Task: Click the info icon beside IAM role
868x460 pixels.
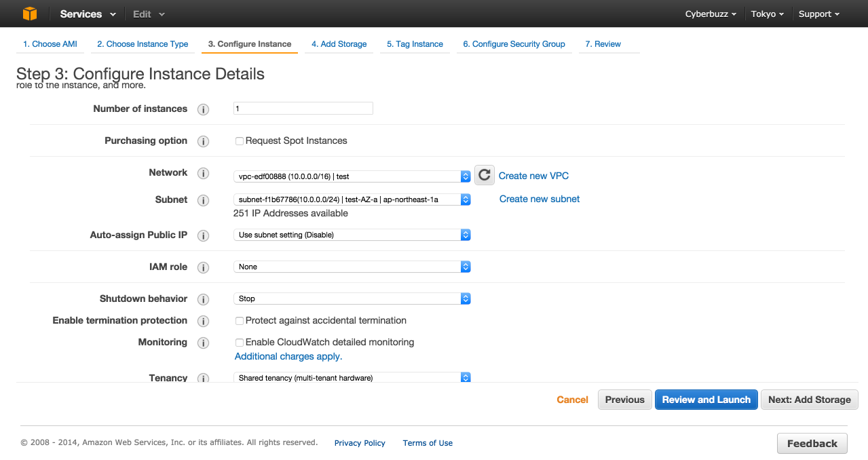Action: click(203, 267)
